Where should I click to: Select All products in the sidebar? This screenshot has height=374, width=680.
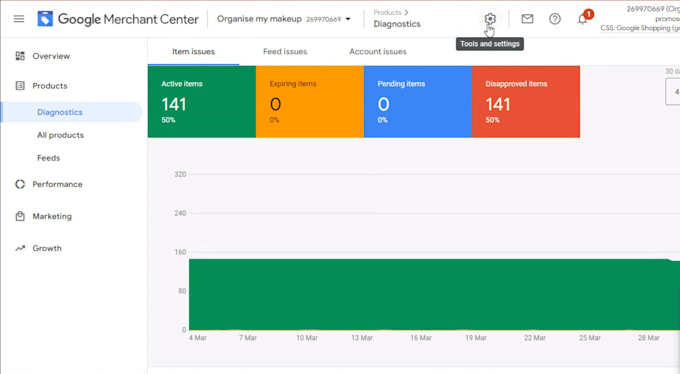point(60,135)
